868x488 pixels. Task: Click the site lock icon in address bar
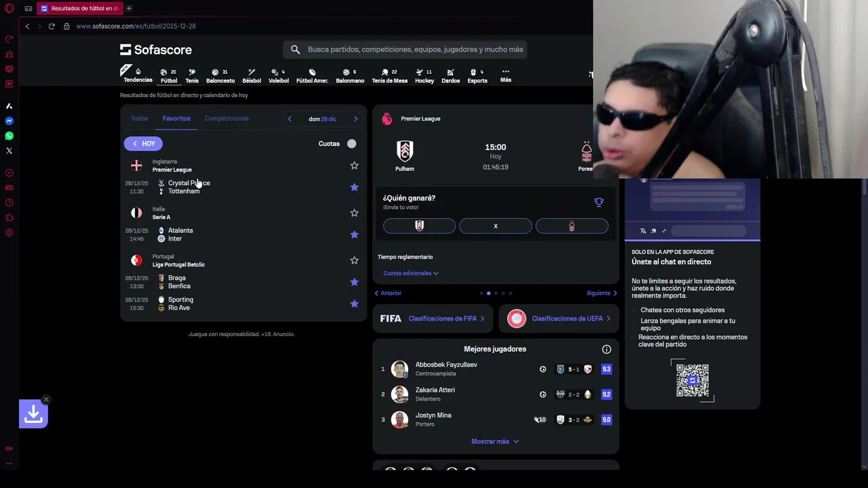(66, 26)
